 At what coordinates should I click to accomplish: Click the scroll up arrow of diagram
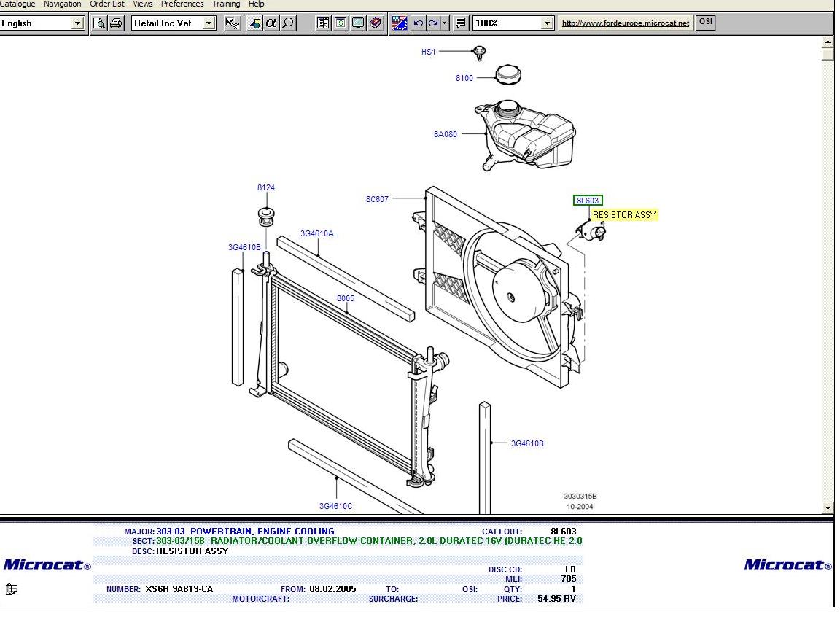[x=828, y=42]
